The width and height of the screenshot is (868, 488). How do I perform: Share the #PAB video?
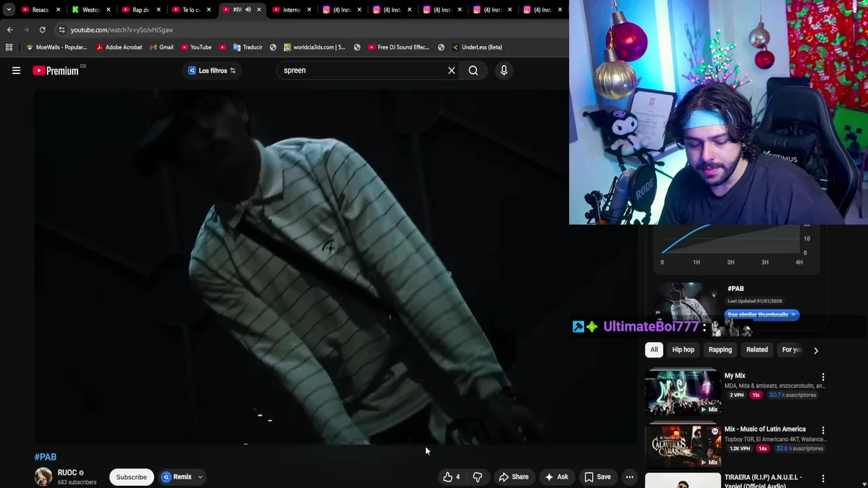(513, 476)
